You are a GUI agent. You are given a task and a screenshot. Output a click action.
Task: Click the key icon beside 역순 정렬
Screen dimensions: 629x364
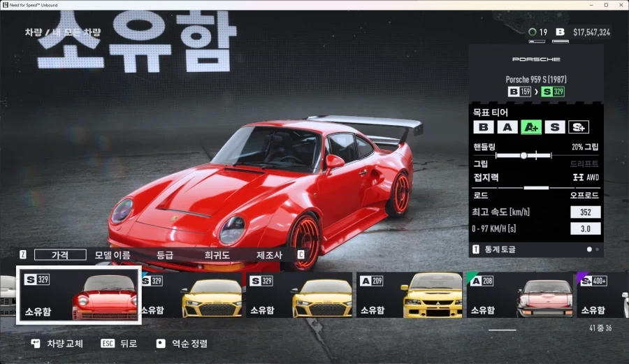(161, 344)
